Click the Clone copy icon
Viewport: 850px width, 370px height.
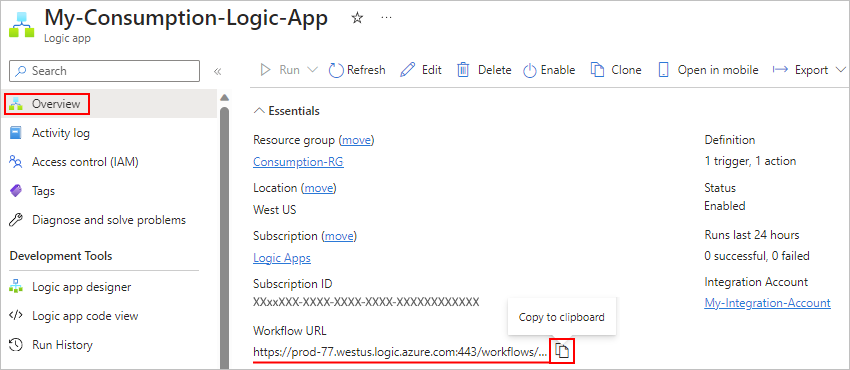(x=597, y=70)
